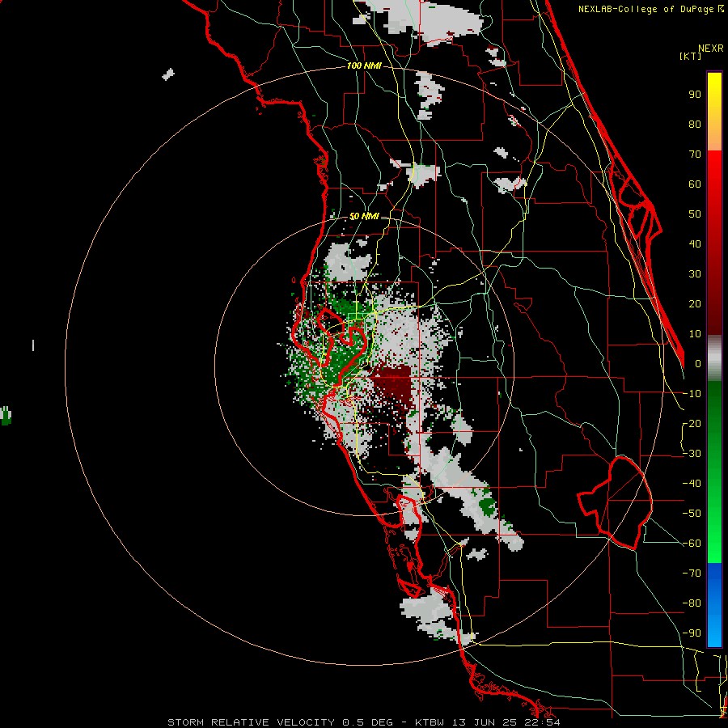
Task: Select the Storm Relative Velocity caption text
Action: [363, 722]
